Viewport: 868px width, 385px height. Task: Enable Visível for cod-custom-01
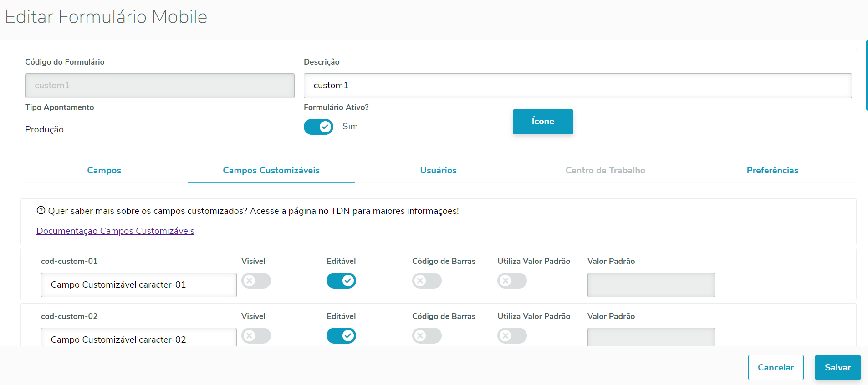pos(256,281)
